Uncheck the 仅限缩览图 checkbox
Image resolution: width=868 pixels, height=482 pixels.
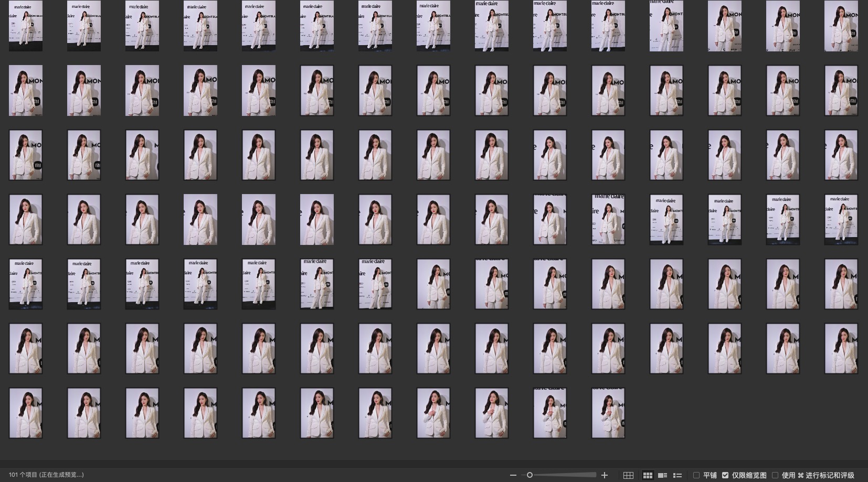tap(725, 475)
